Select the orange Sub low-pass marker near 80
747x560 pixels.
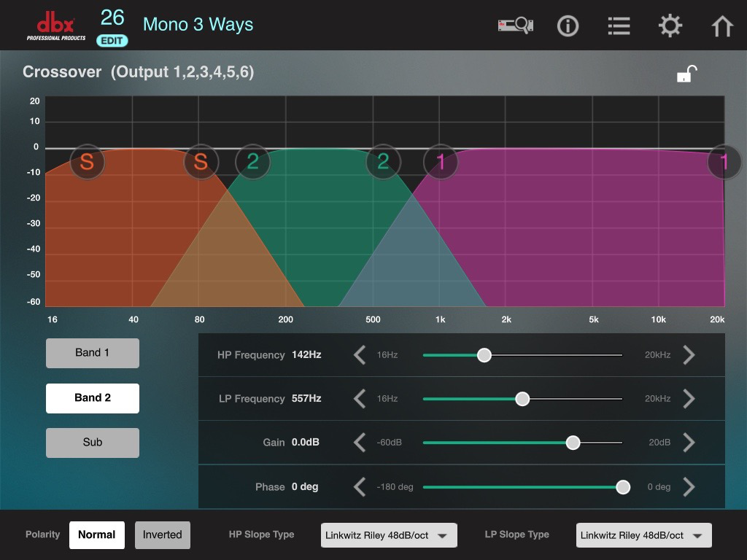coord(201,162)
